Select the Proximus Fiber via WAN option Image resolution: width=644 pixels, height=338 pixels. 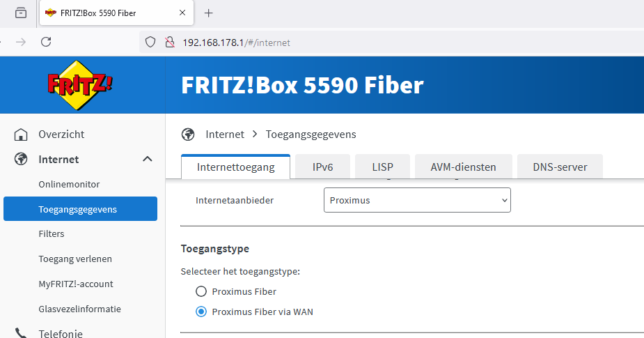(201, 312)
